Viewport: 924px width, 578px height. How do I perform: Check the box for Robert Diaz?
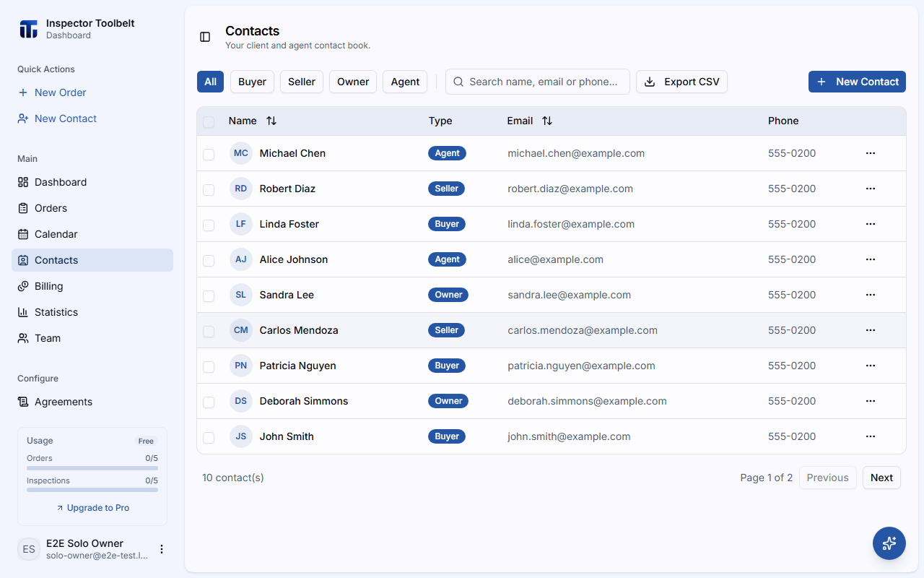[209, 190]
